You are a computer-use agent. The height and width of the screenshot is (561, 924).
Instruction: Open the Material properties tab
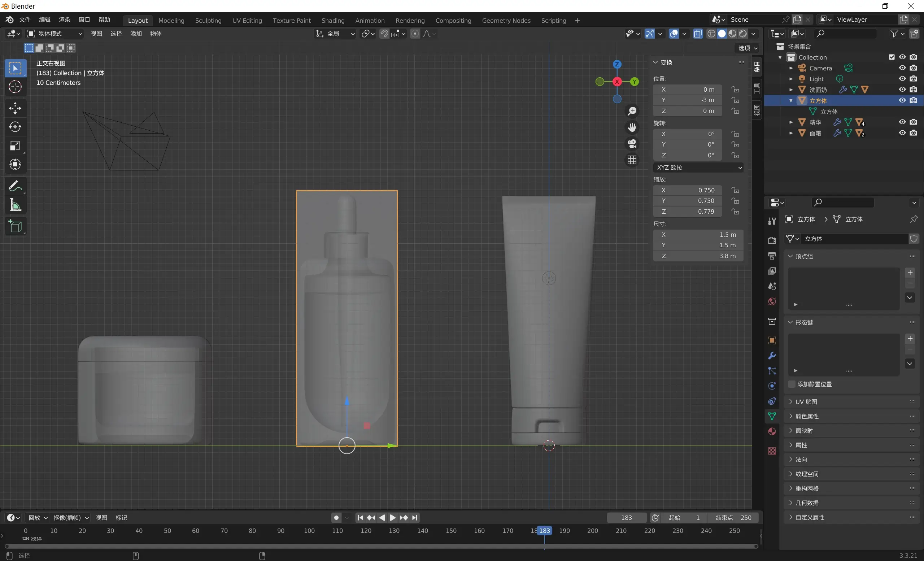pos(772,432)
